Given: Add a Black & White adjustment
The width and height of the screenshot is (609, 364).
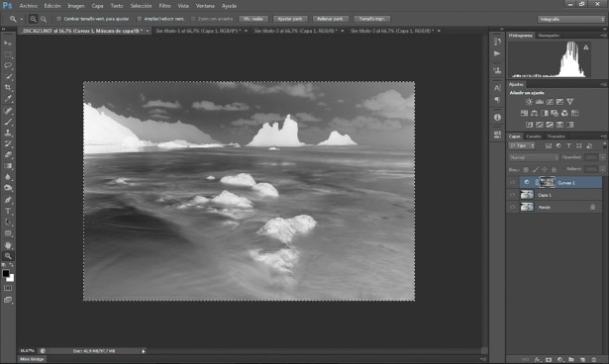Looking at the screenshot, I should point(545,113).
